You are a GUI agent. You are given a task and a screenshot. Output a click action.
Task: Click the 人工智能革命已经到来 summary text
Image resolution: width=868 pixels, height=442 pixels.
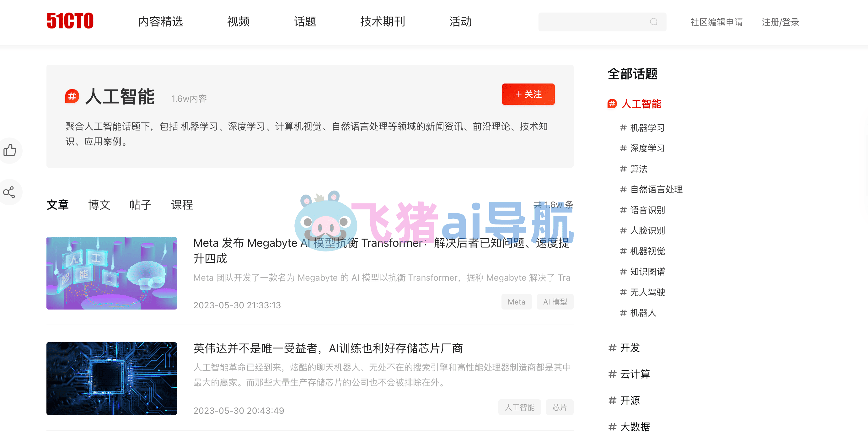[382, 375]
